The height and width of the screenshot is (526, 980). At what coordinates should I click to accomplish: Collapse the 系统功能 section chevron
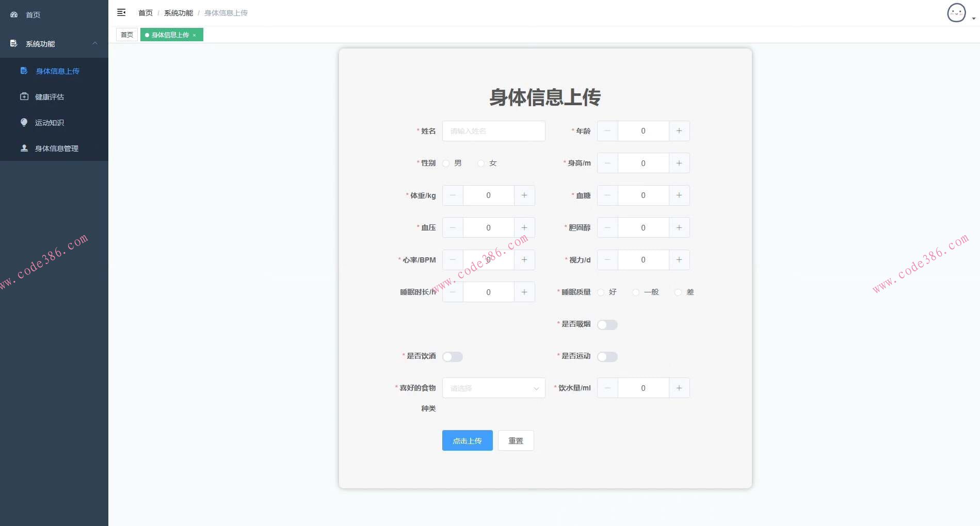point(95,44)
